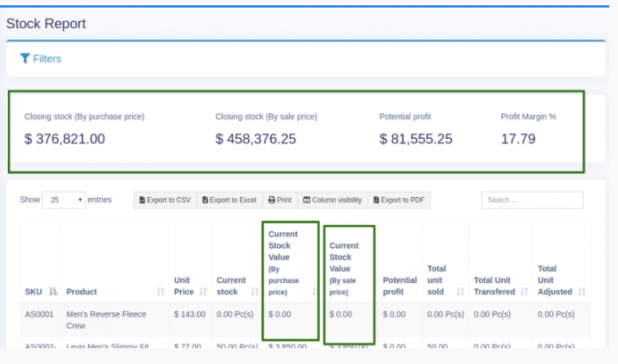This screenshot has height=364, width=618.
Task: Sort by the Current stock column header
Action: click(231, 286)
